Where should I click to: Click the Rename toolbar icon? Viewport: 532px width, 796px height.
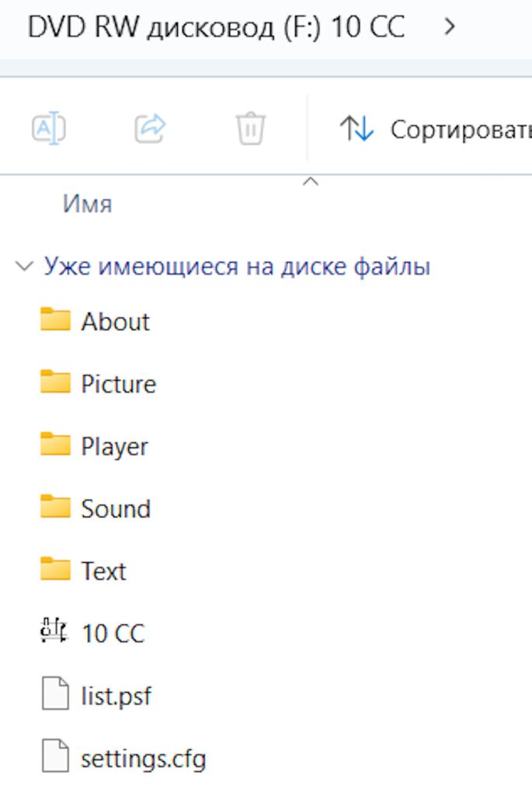(x=49, y=128)
